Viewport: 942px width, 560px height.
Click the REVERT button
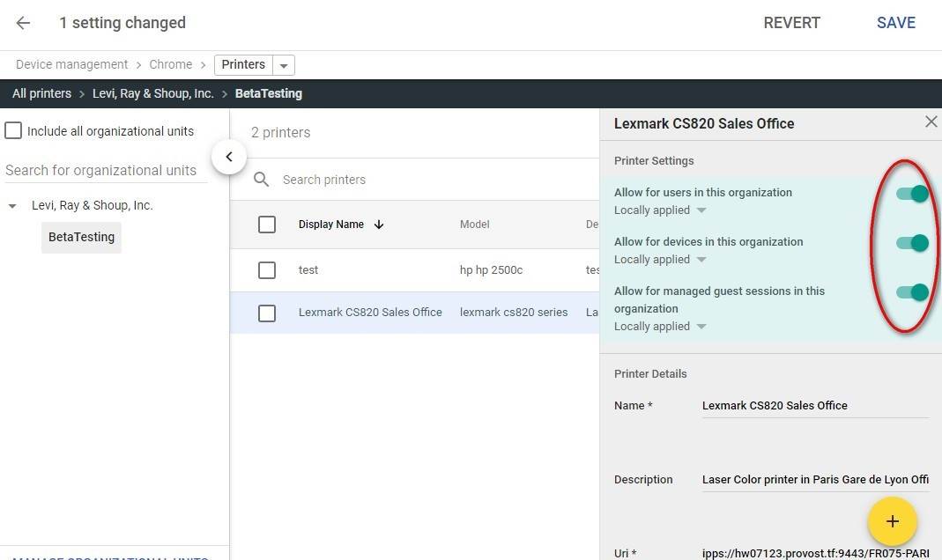tap(791, 23)
